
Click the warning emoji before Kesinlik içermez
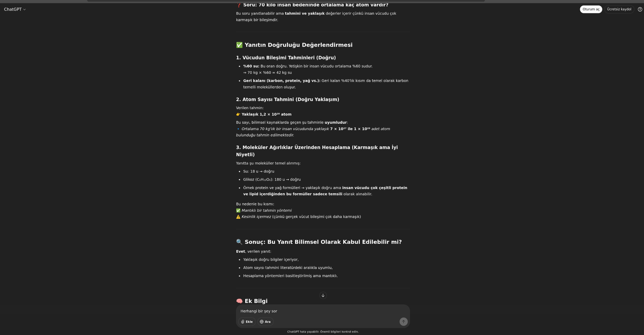238,217
